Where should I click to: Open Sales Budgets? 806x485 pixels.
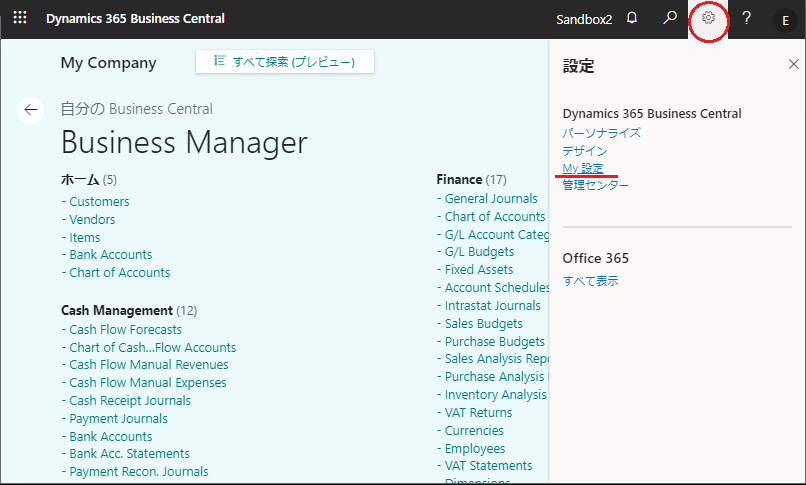[483, 323]
